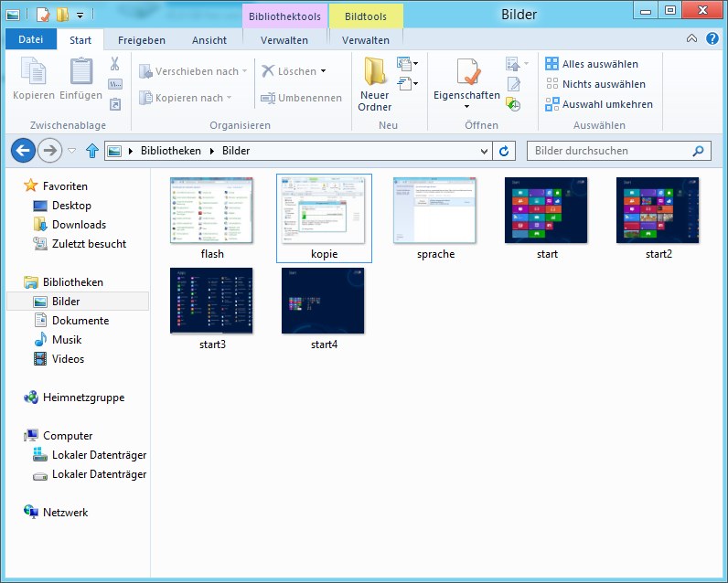Viewport: 728px width, 583px height.
Task: Open the Help question mark icon
Action: tap(712, 38)
